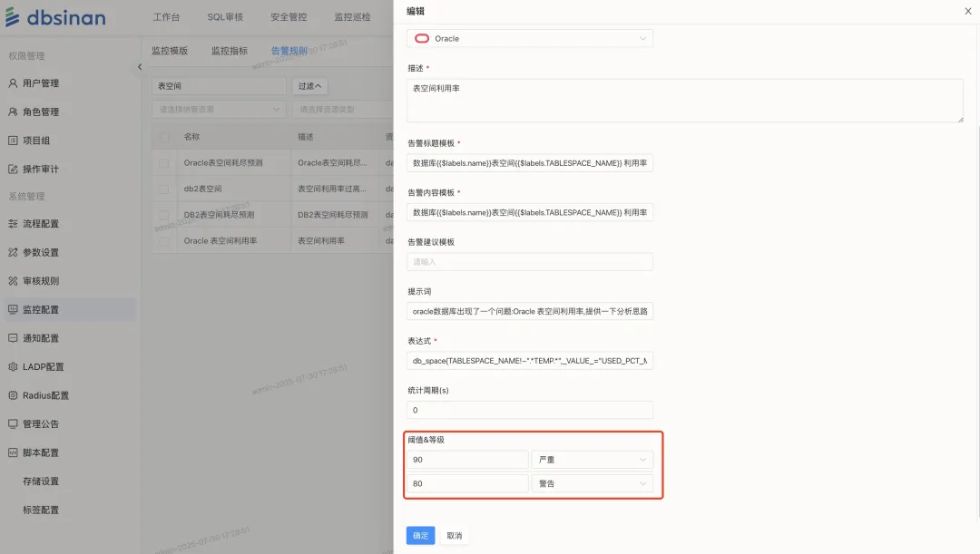Click the 表达式 input field
The width and height of the screenshot is (980, 554).
pos(529,360)
